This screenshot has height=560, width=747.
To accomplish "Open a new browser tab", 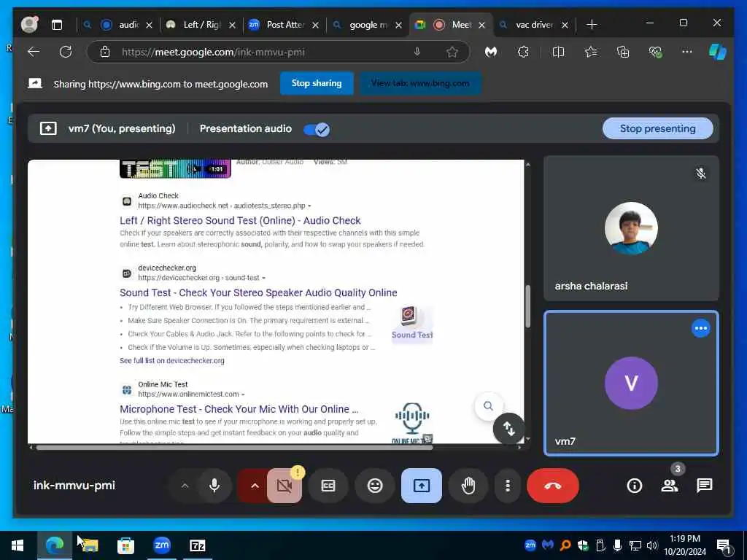I will (592, 25).
